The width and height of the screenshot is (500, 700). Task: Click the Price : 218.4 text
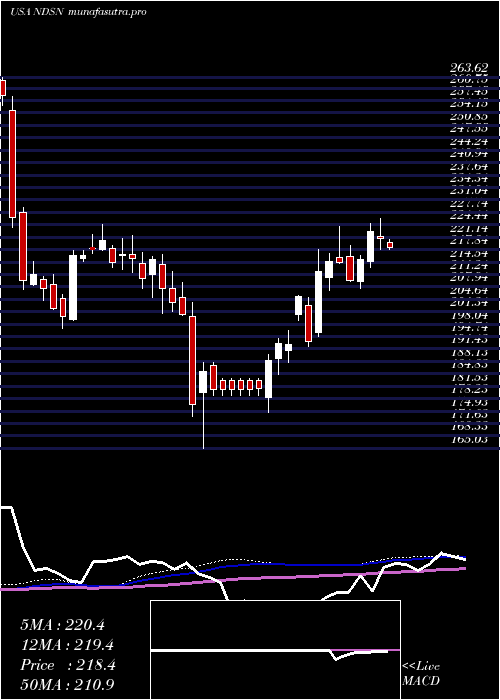coord(68,665)
